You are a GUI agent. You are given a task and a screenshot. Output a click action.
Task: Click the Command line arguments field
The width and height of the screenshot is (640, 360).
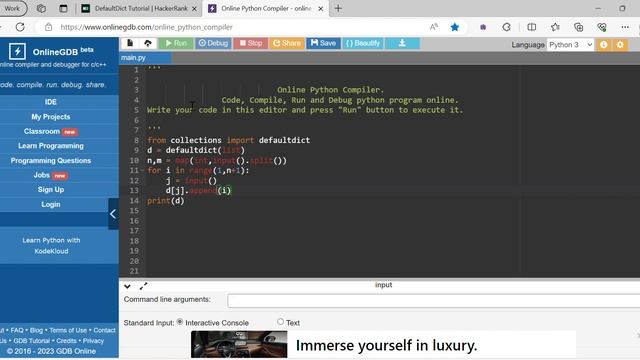[x=433, y=301]
